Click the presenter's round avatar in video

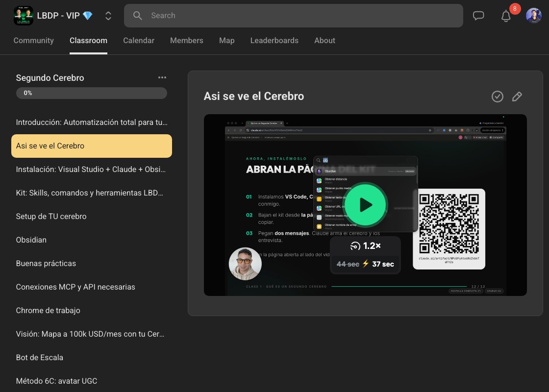(245, 264)
